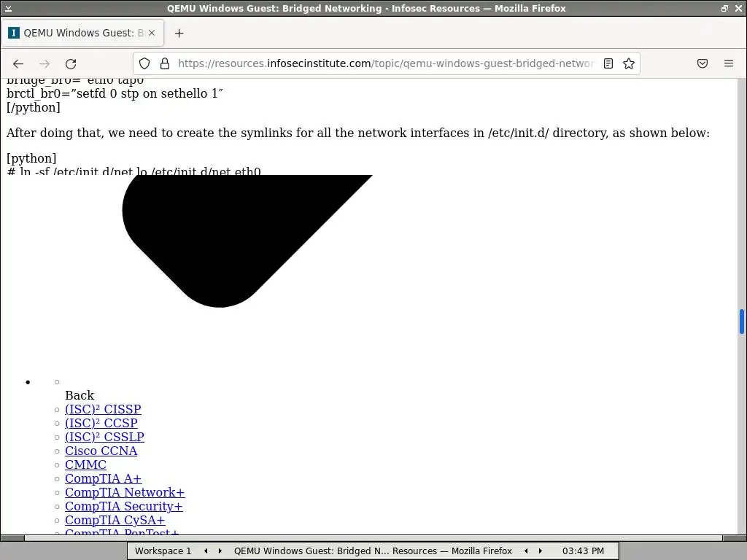Toggle reader view in address bar
747x560 pixels.
608,63
